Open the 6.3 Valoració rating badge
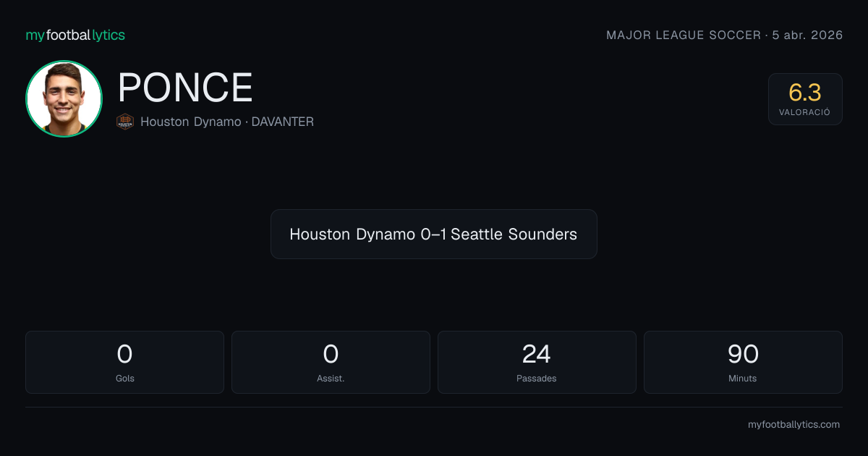The height and width of the screenshot is (456, 868). pyautogui.click(x=805, y=99)
